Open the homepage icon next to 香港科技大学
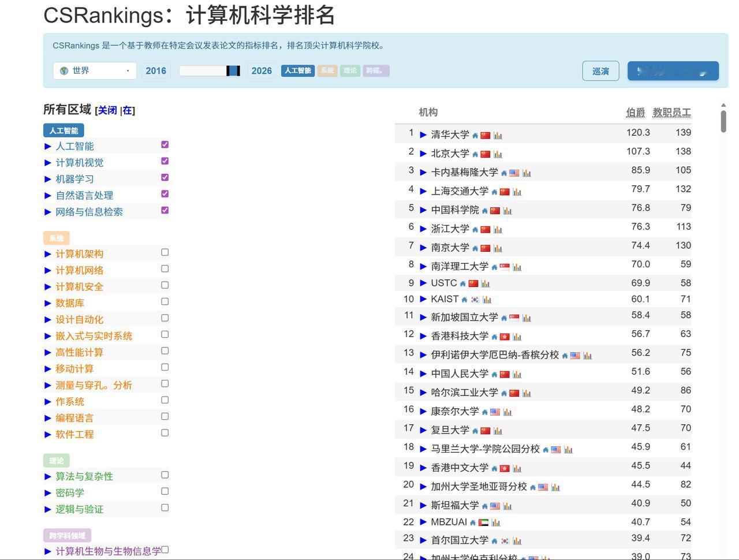Screen dimensions: 739x560 pos(494,337)
